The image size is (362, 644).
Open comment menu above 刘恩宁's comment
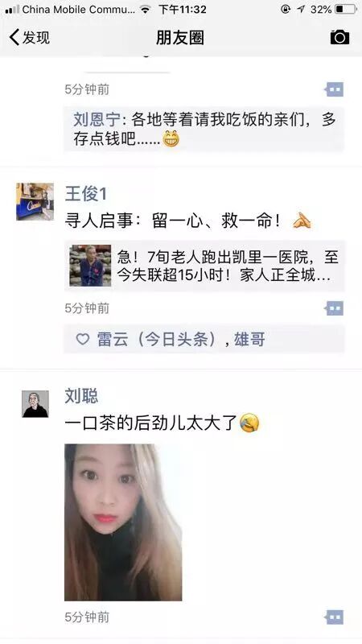pyautogui.click(x=335, y=89)
